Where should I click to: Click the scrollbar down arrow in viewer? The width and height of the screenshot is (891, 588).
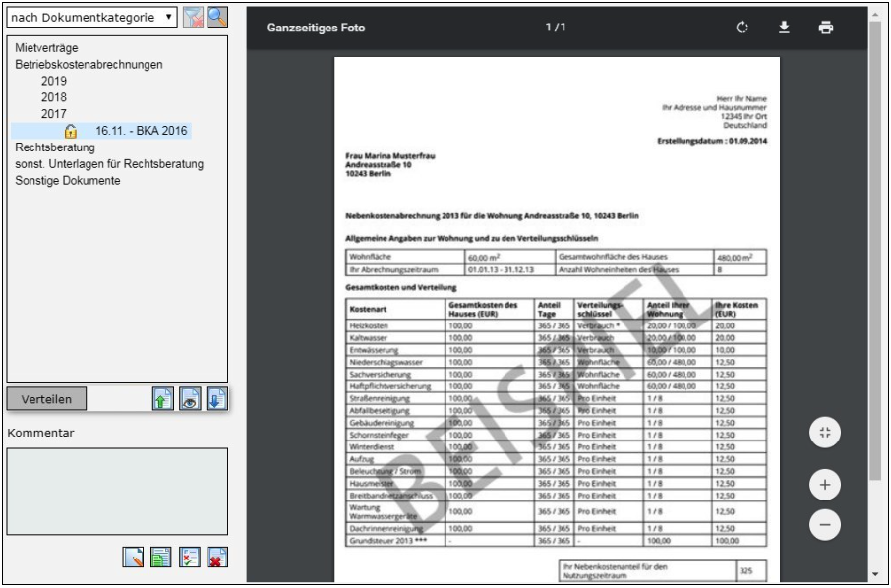(x=875, y=574)
